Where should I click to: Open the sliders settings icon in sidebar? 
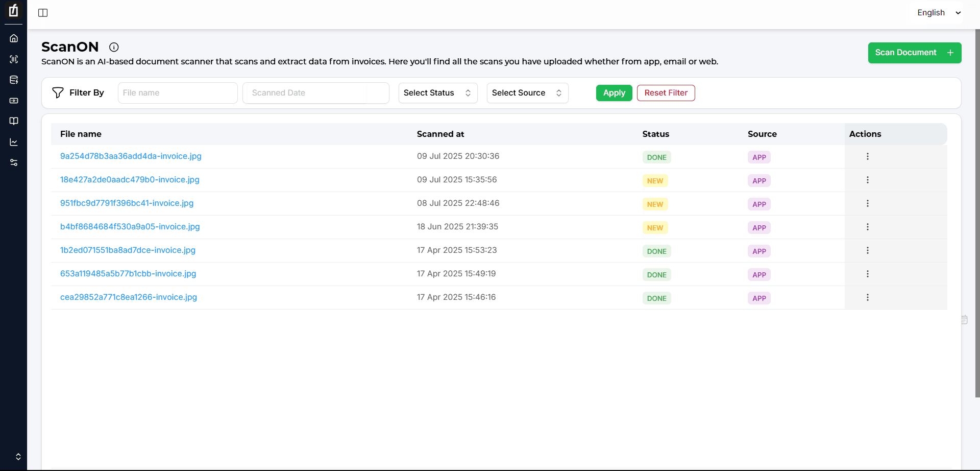tap(14, 162)
